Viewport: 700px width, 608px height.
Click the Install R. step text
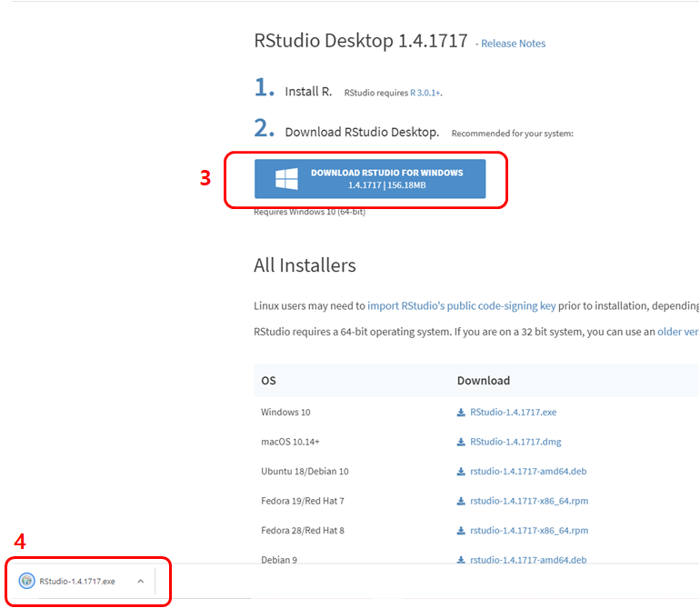(308, 92)
